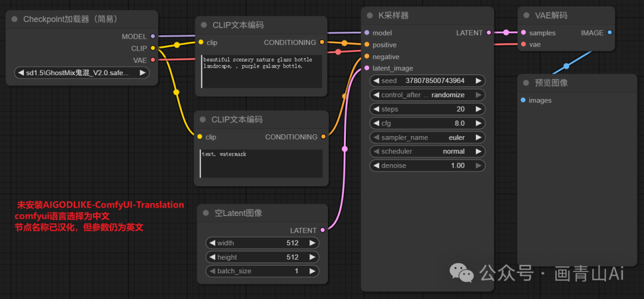
Task: Decrease width with its left arrow
Action: tap(212, 243)
